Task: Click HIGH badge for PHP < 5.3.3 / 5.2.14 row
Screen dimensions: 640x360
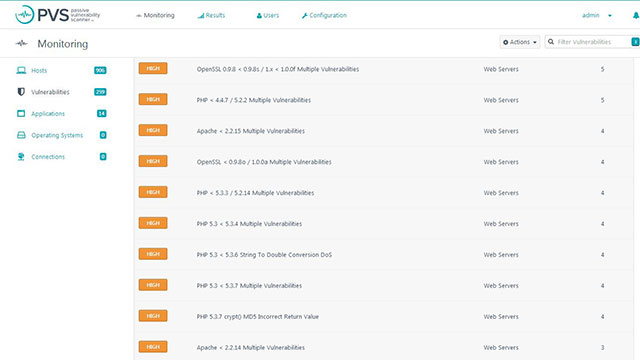Action: 153,192
